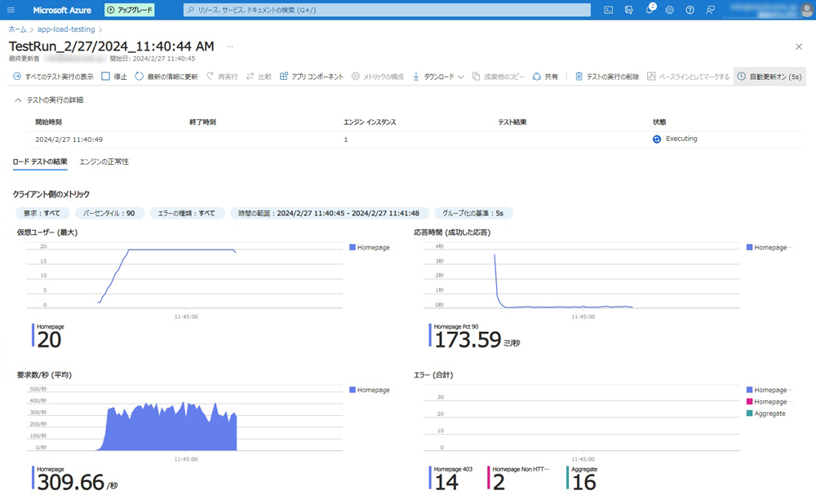Click the アップグレード upgrade button
This screenshot has height=504, width=816.
[x=130, y=10]
